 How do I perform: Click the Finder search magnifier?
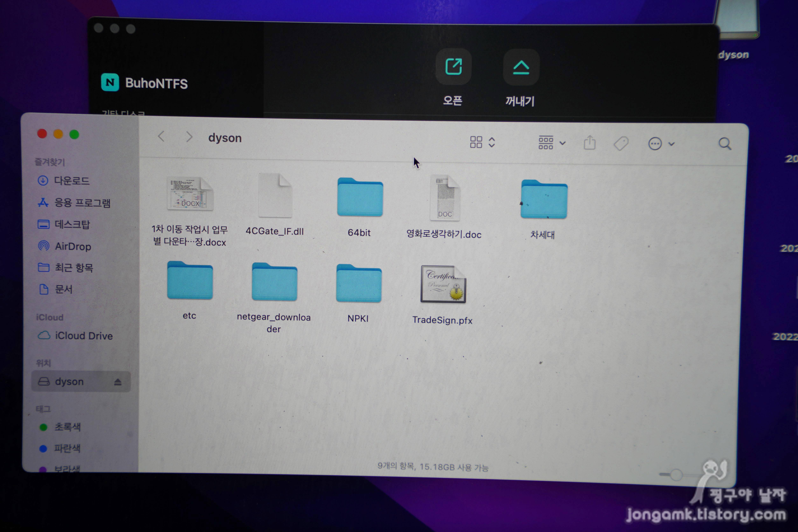tap(725, 144)
